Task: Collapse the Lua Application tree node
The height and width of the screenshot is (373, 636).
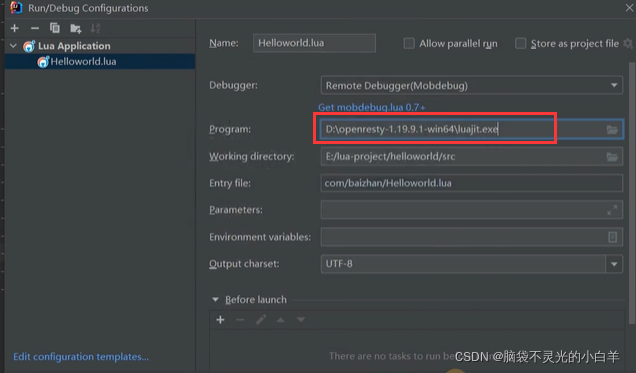Action: click(13, 46)
